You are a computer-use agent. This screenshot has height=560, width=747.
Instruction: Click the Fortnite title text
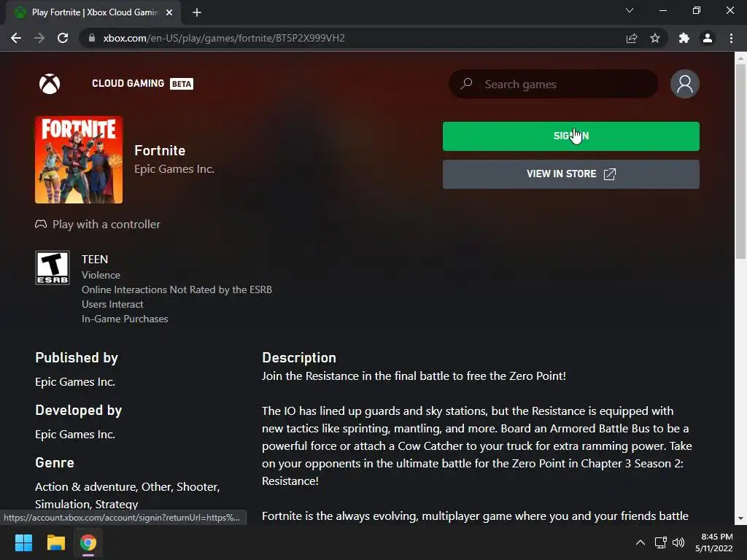(160, 150)
